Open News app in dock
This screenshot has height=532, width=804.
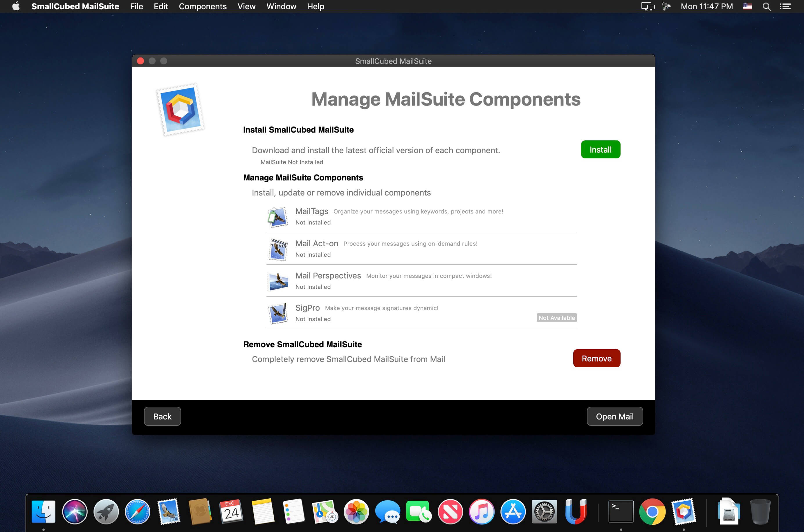450,512
